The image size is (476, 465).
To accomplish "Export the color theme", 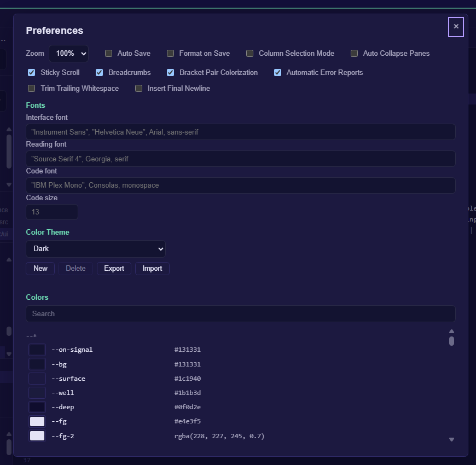I will [x=114, y=269].
